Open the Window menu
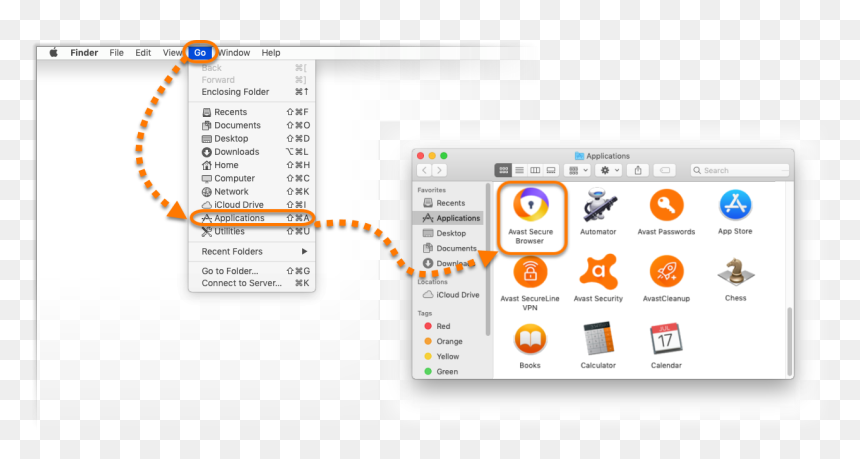Viewport: 860px width, 459px height. coord(234,53)
